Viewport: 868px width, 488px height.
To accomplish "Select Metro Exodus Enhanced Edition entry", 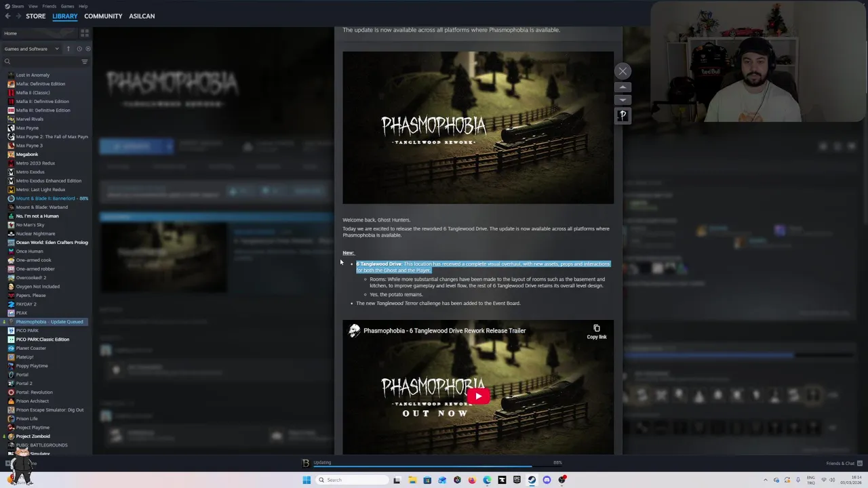I will 49,181.
